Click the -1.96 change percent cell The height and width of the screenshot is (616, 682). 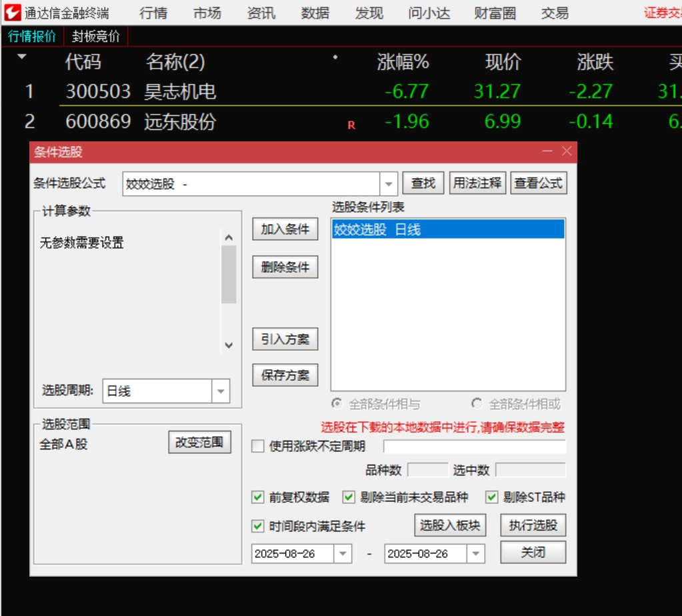tap(407, 121)
